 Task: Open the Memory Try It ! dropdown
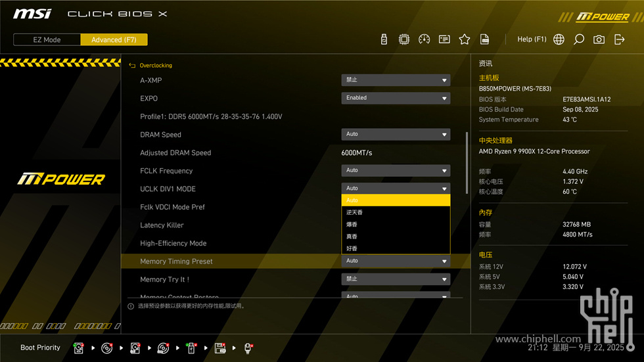[x=396, y=279]
